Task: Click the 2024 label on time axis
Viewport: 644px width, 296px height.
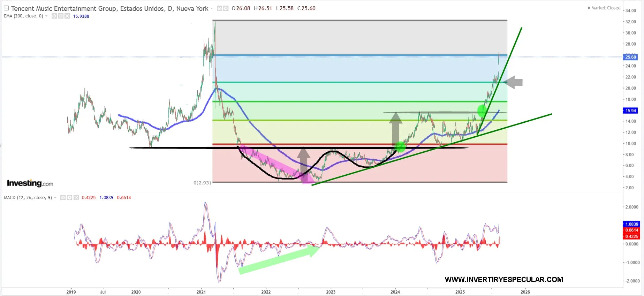Action: click(395, 292)
